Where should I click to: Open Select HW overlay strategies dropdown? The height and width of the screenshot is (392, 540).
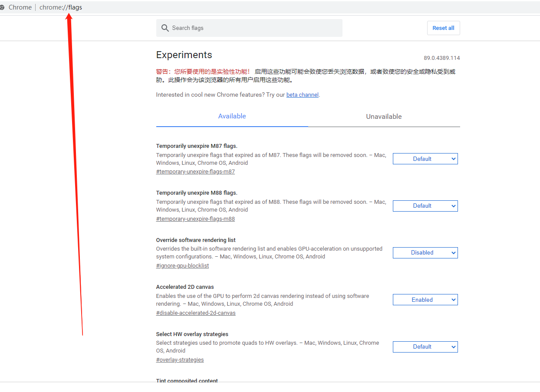pyautogui.click(x=425, y=346)
